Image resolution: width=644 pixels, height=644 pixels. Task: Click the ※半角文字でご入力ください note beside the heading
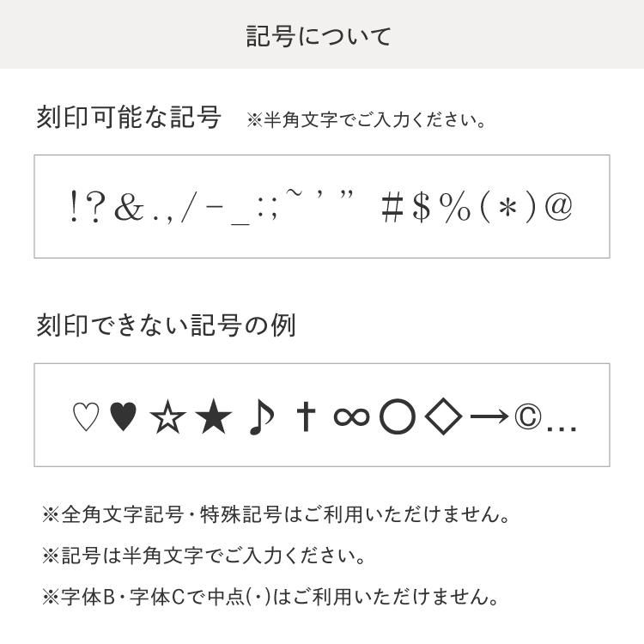367,119
